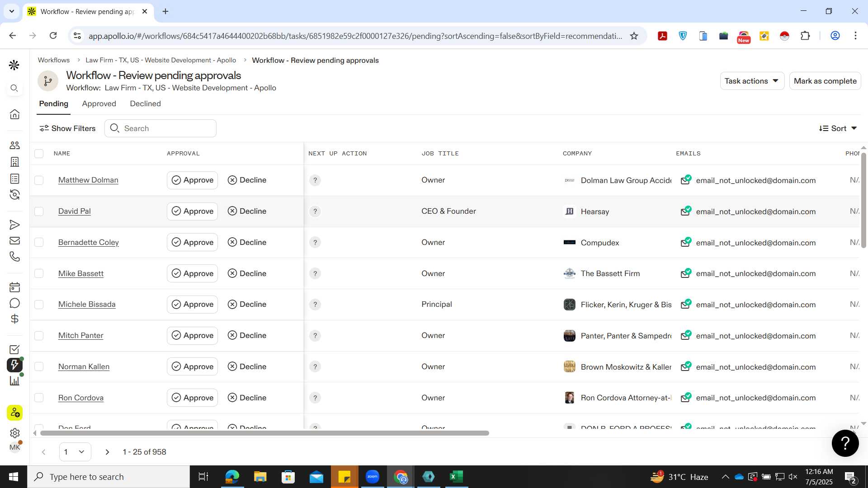Open Deals dollar icon in sidebar

[14, 319]
